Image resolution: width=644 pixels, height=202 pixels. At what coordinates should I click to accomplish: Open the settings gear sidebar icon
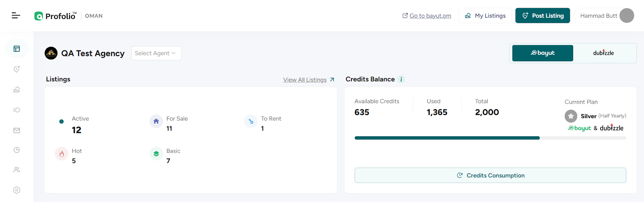tap(17, 190)
